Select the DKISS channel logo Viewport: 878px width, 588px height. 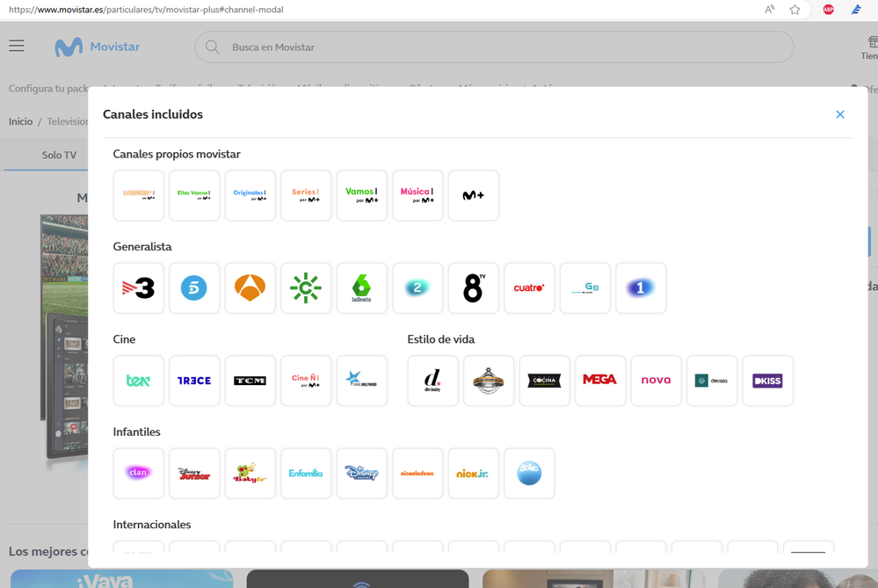click(x=767, y=381)
